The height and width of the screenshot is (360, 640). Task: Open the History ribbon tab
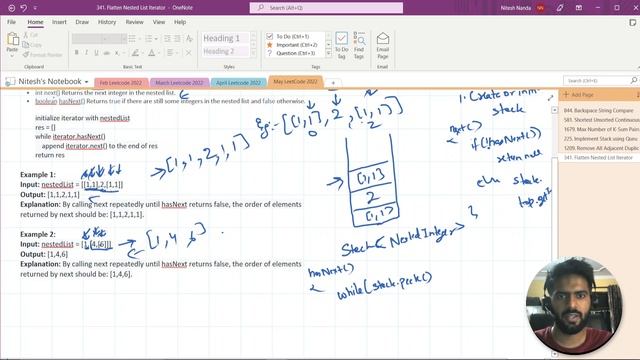pos(107,22)
